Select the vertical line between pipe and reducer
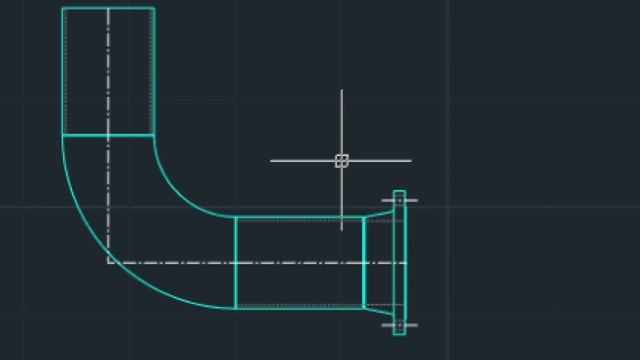This screenshot has width=640, height=360. [x=364, y=263]
